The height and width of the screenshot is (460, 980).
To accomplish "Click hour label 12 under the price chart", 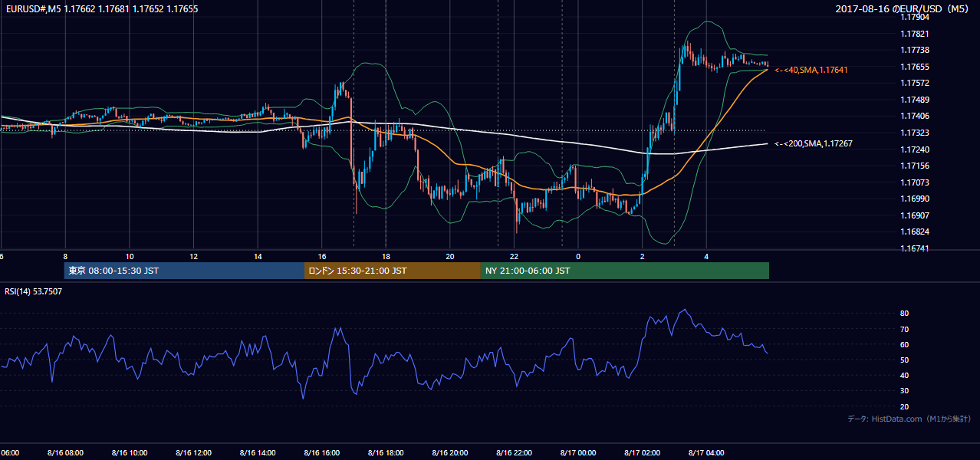I will coord(194,256).
